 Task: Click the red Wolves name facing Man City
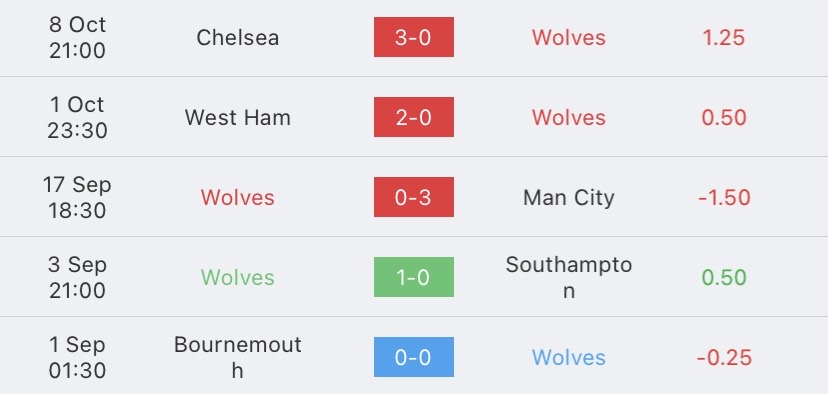point(238,198)
